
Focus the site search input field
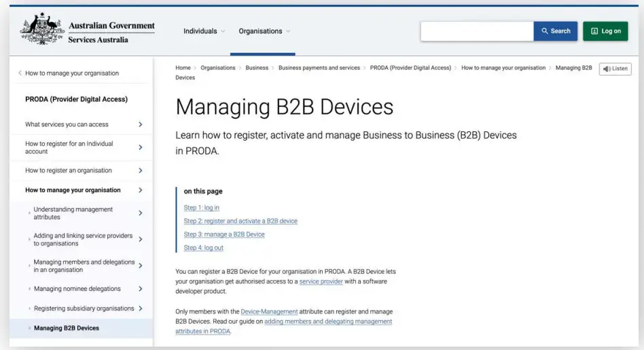point(477,31)
